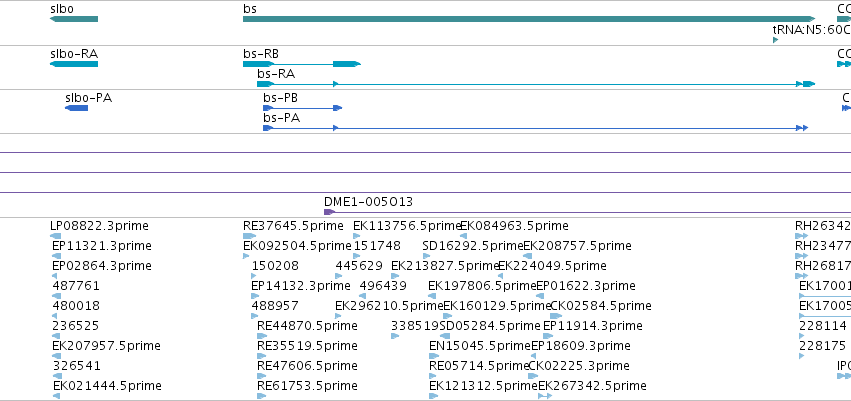Image resolution: width=851 pixels, height=401 pixels.
Task: Select EST EK113756.5prime
Action: click(407, 226)
